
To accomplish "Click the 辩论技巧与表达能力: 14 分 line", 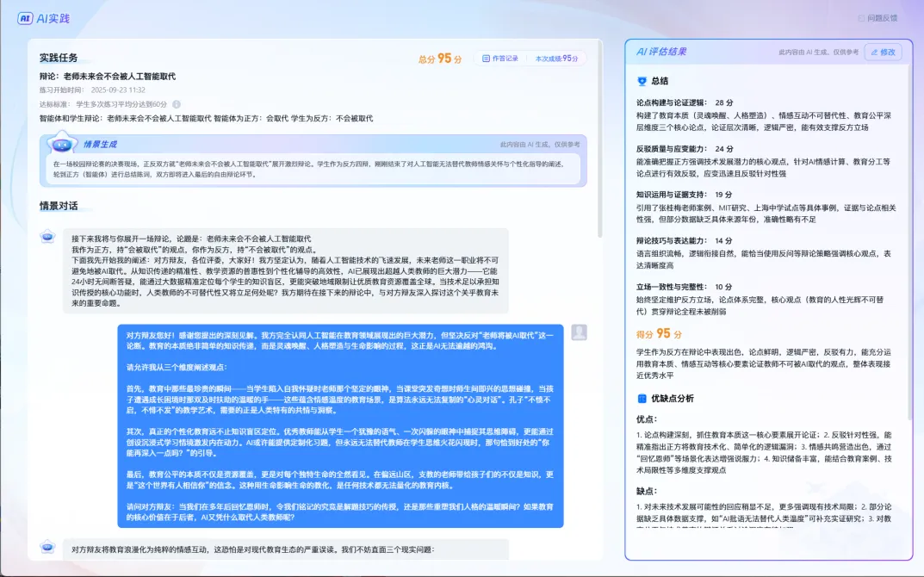I will 684,240.
